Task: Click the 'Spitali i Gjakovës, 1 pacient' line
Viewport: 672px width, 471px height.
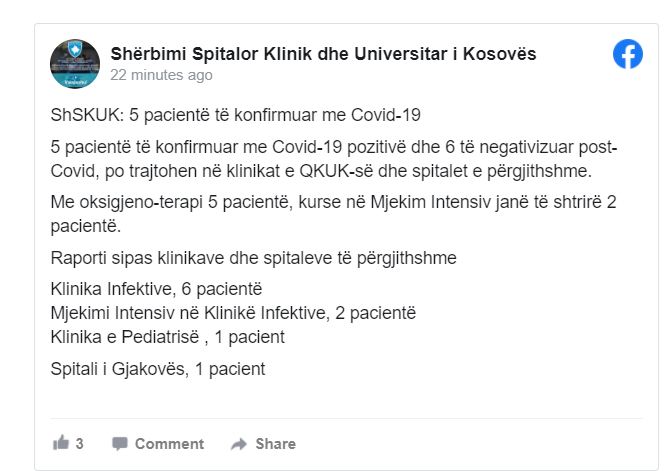Action: coord(158,369)
